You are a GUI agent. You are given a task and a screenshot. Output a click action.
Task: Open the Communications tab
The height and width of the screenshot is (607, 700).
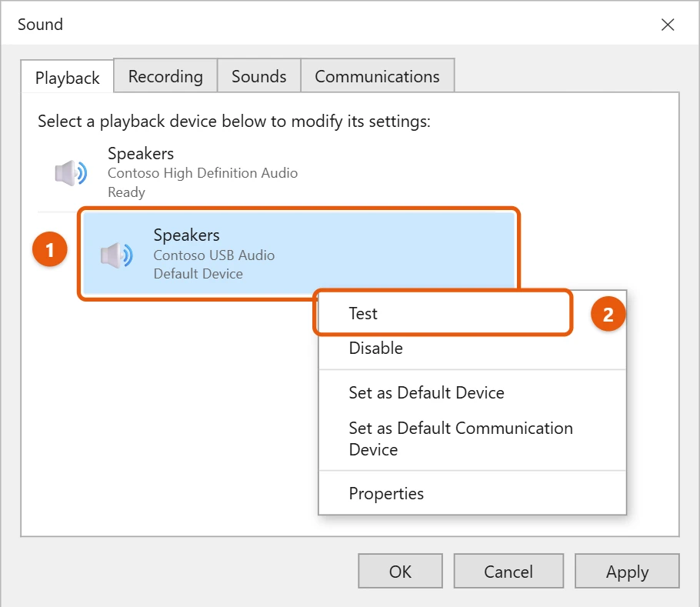pos(377,76)
